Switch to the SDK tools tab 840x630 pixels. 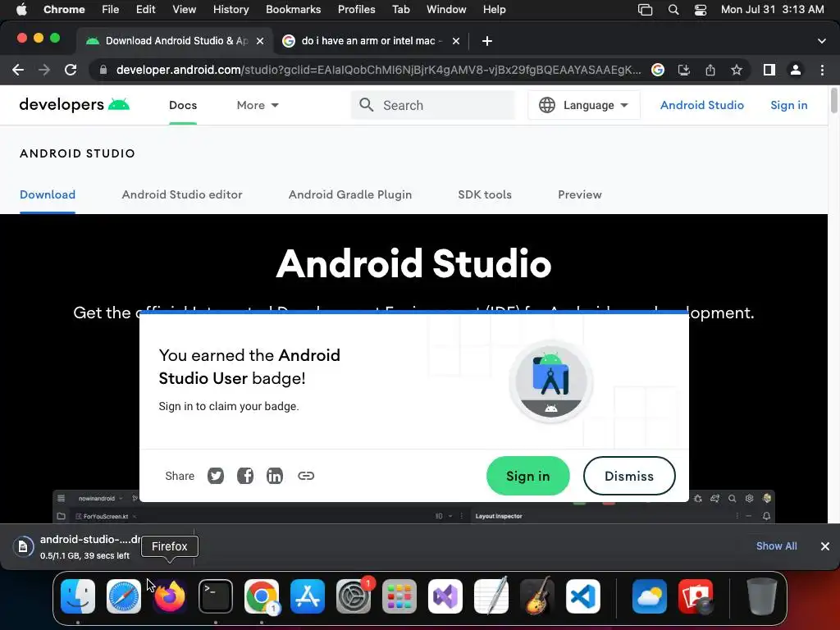pos(485,194)
